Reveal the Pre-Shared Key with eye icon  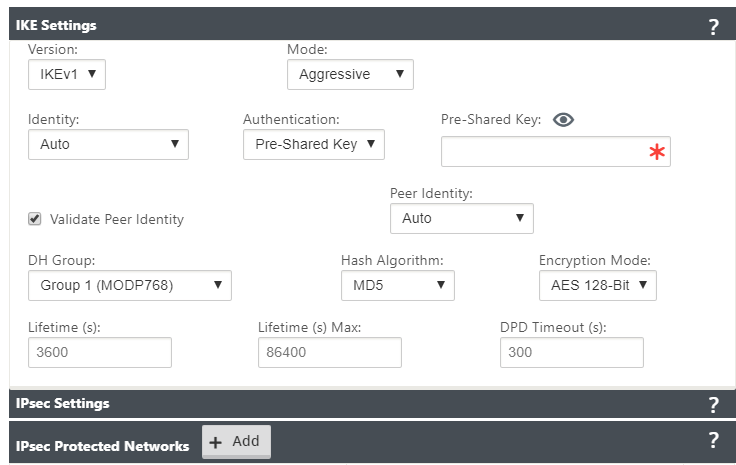(x=563, y=120)
